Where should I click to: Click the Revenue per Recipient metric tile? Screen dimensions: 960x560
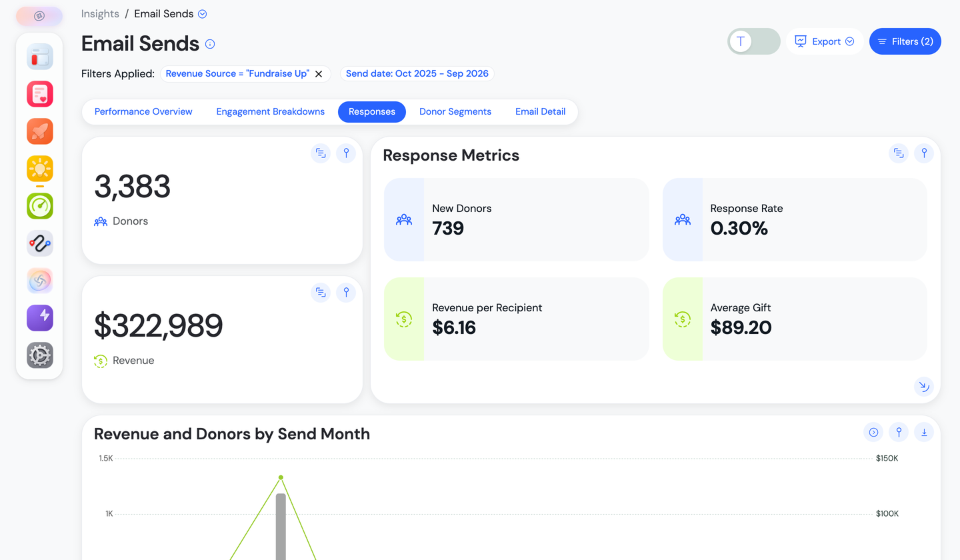pyautogui.click(x=517, y=319)
